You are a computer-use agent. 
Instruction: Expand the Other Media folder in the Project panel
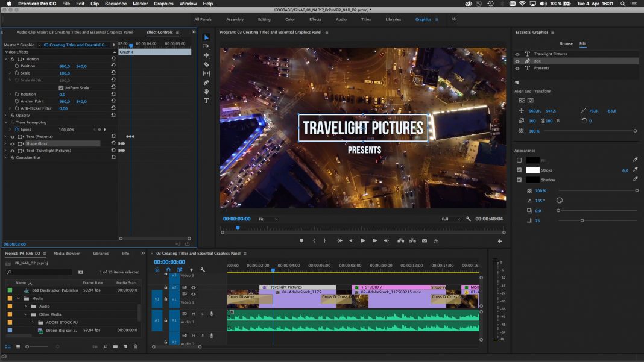coord(25,314)
